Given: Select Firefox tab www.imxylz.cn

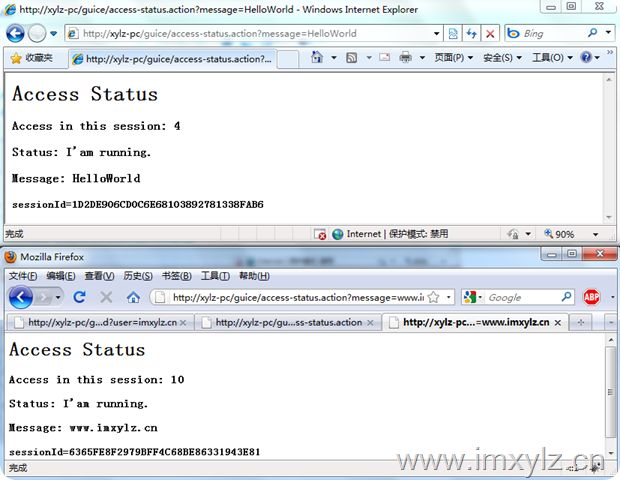Looking at the screenshot, I should [476, 323].
